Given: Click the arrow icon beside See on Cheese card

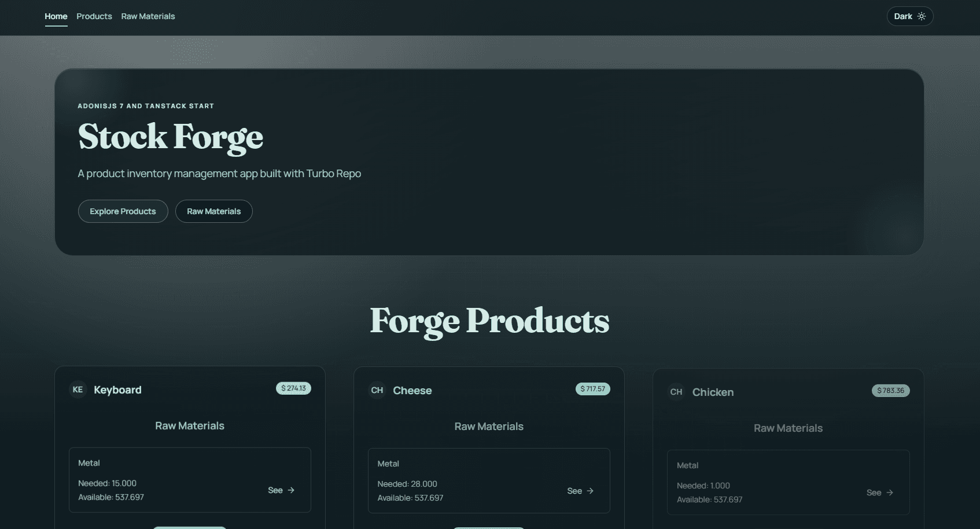Looking at the screenshot, I should [x=589, y=491].
